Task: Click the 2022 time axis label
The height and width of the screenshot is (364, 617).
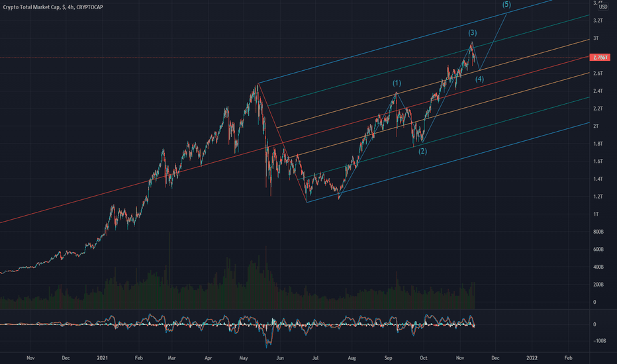Action: click(x=532, y=358)
